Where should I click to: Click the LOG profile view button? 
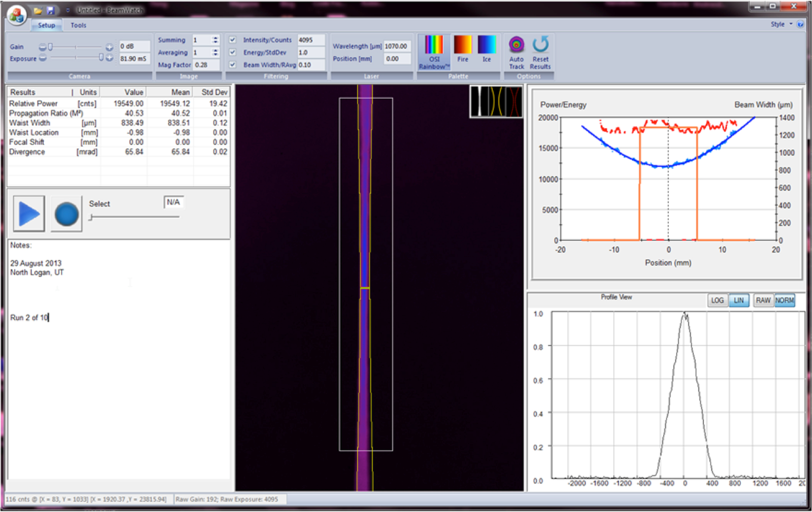pos(717,300)
